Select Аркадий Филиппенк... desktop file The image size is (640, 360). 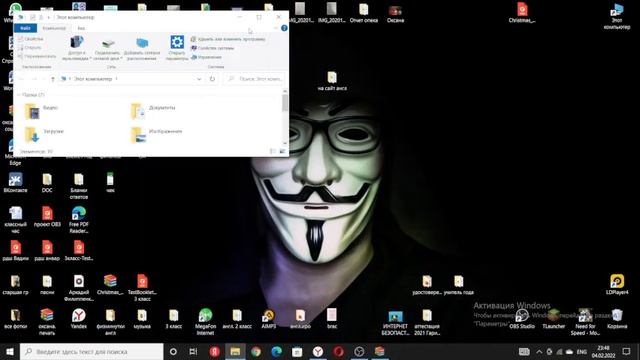[79, 288]
